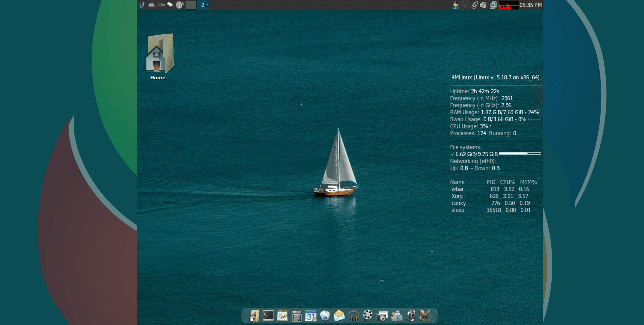Click the "wbar" process row

coord(491,189)
